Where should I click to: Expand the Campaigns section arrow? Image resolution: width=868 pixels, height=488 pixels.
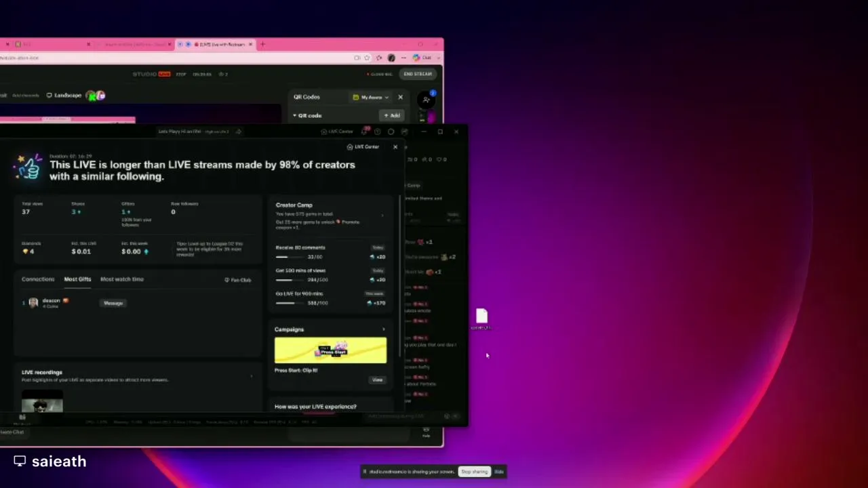[383, 329]
